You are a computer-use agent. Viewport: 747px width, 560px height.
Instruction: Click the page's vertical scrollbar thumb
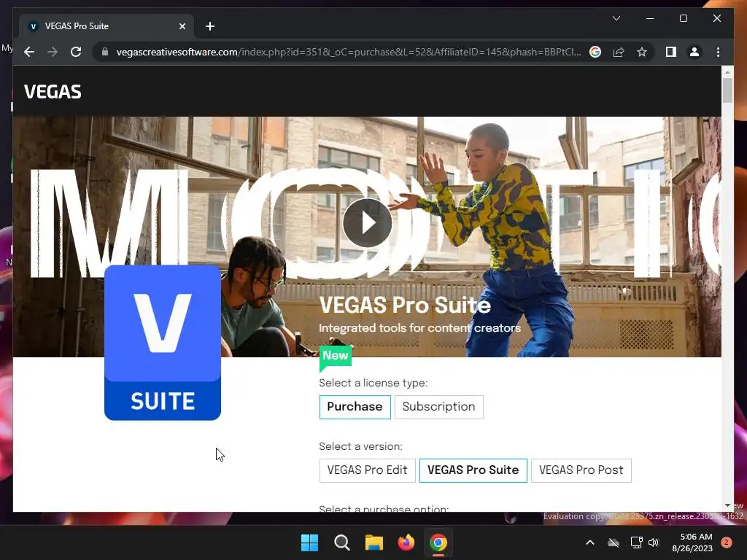point(727,90)
